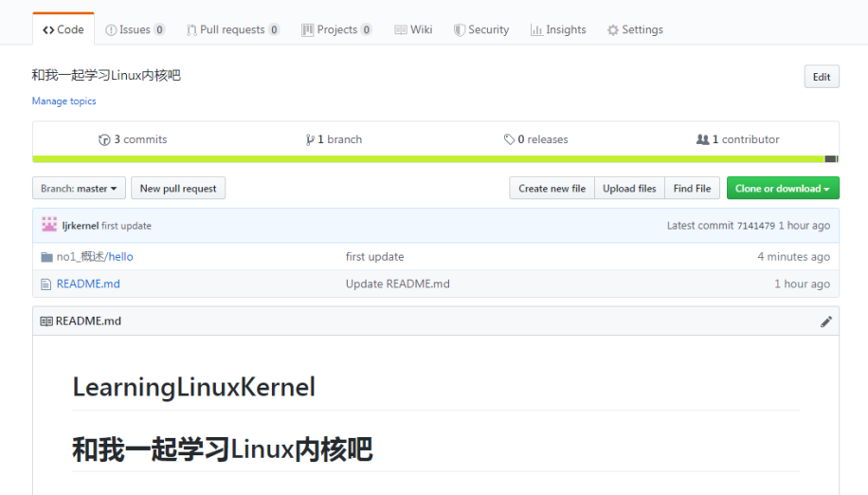
Task: Click the Find File button
Action: [x=692, y=189]
